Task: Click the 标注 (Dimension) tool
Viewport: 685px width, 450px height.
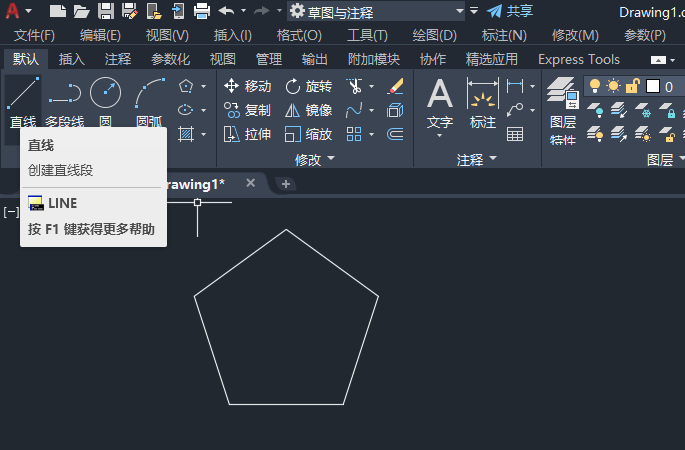Action: pos(483,104)
